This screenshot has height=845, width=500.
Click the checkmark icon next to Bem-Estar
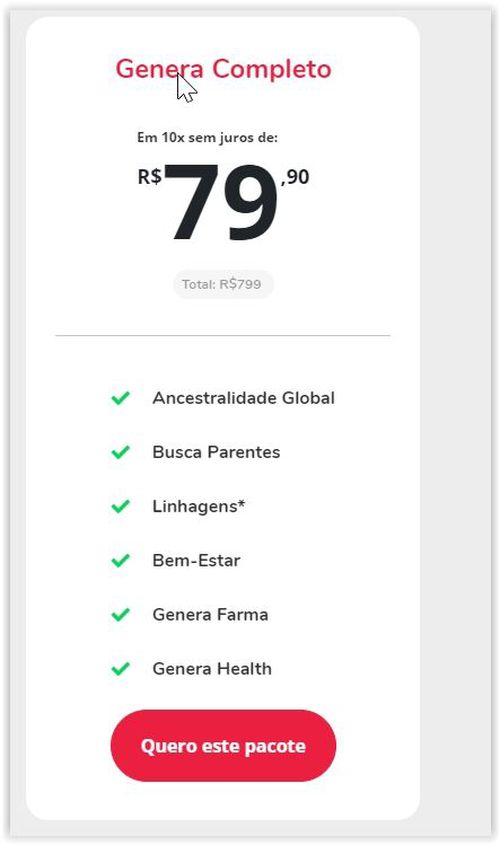[120, 560]
